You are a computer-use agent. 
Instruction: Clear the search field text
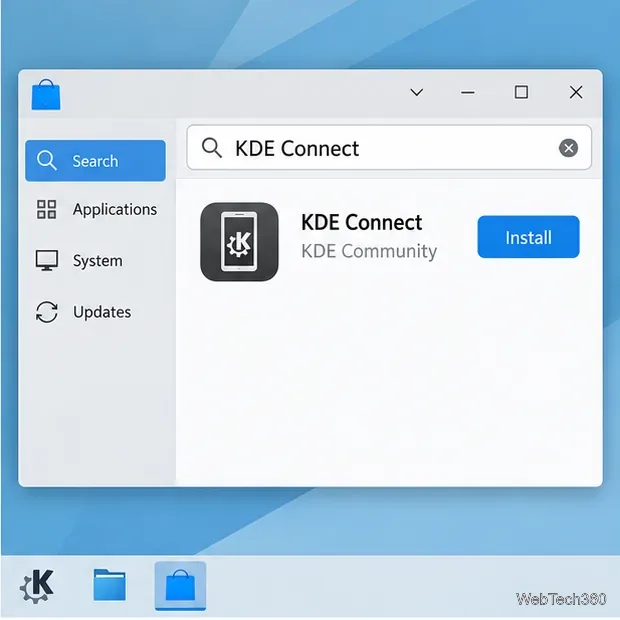[568, 148]
